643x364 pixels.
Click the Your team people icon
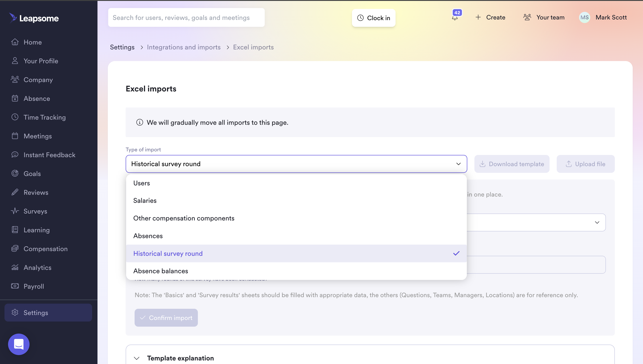tap(527, 17)
